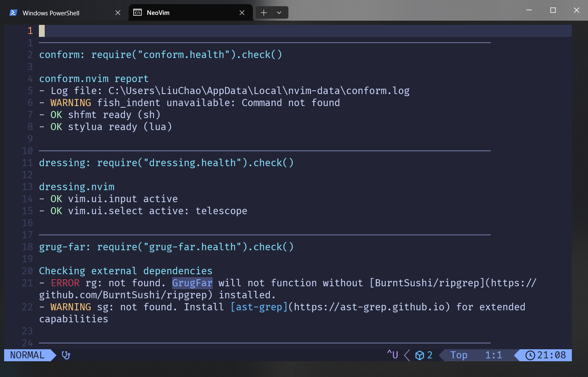The image size is (588, 377).
Task: Click the dressing.nvim heading
Action: pos(77,187)
